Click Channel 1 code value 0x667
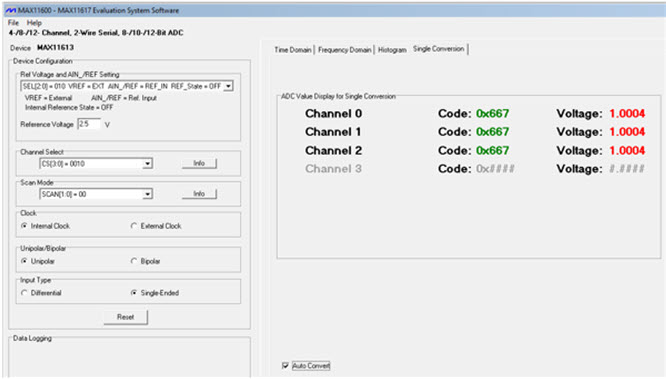The image size is (666, 379). 492,132
